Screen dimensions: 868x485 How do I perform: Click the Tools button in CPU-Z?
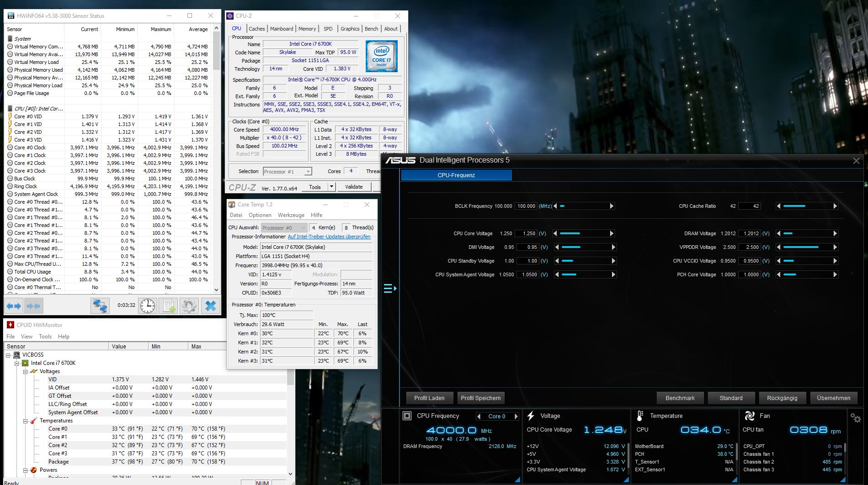315,187
